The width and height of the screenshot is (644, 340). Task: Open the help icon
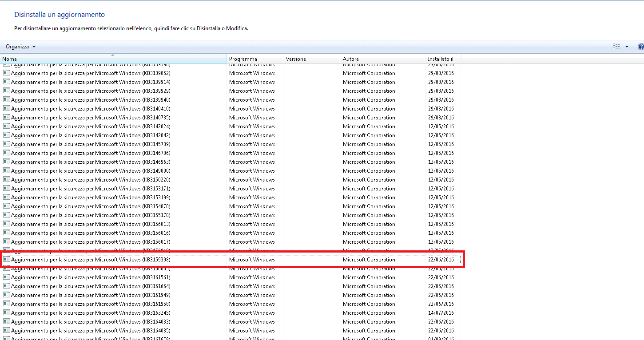pyautogui.click(x=641, y=47)
